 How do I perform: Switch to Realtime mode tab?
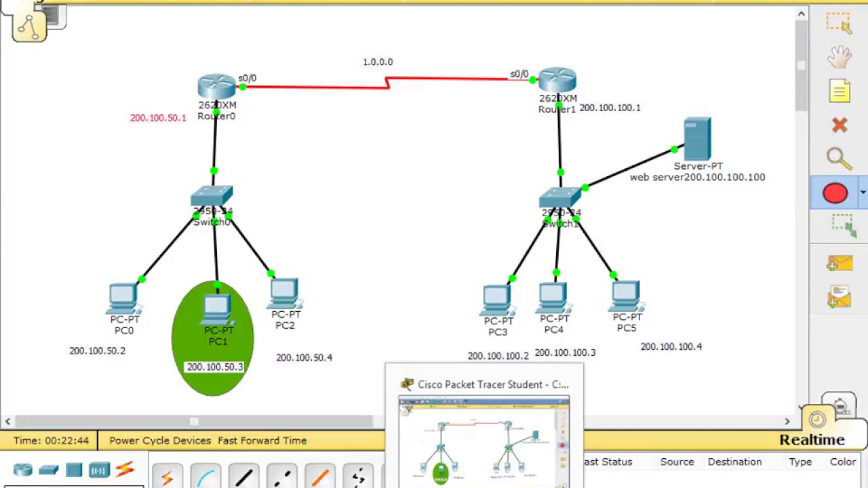tap(812, 440)
